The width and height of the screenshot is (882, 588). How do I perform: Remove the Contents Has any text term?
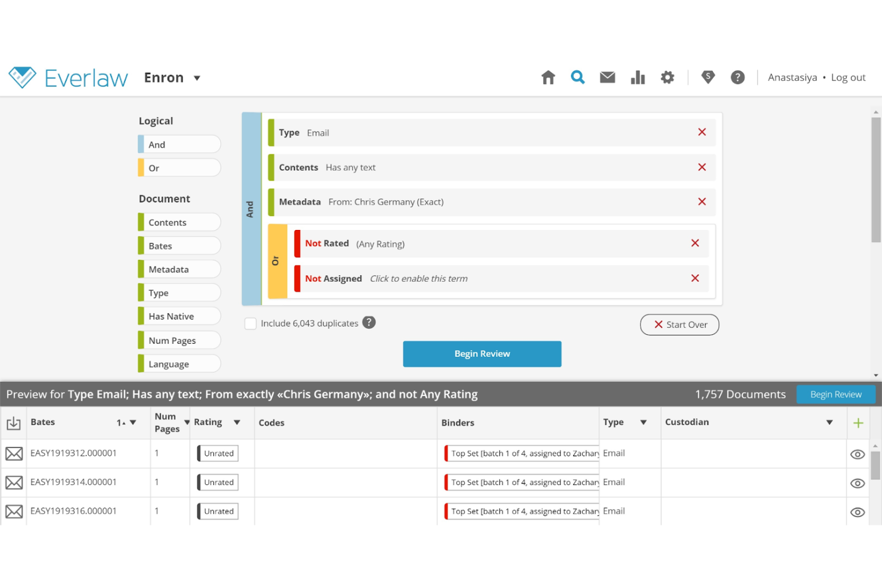(702, 167)
